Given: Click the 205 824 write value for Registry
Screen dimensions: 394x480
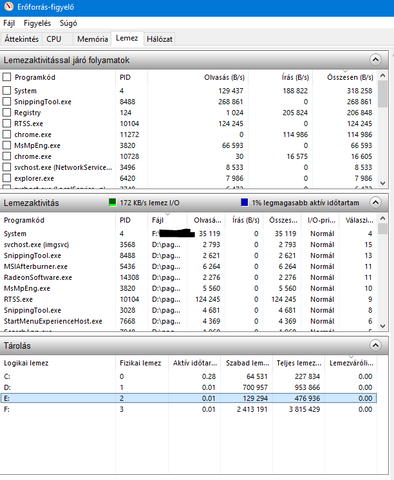Looking at the screenshot, I should pyautogui.click(x=295, y=113).
